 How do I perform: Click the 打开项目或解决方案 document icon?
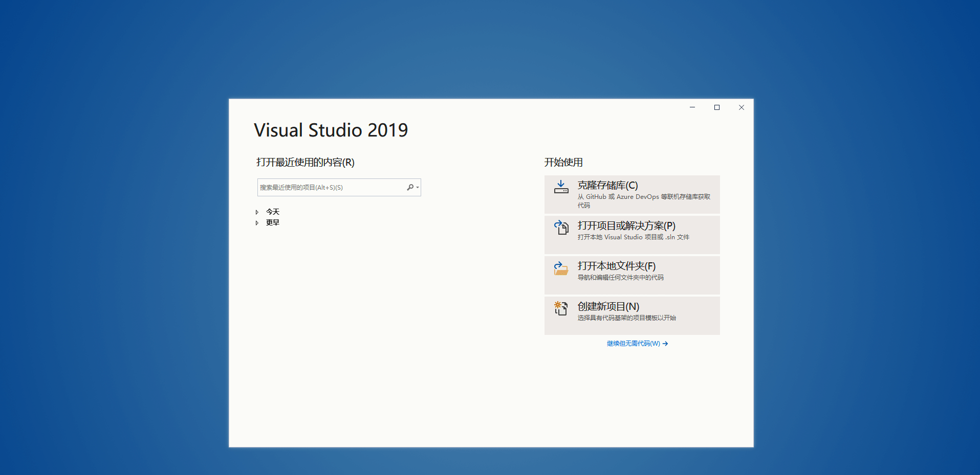click(x=561, y=229)
